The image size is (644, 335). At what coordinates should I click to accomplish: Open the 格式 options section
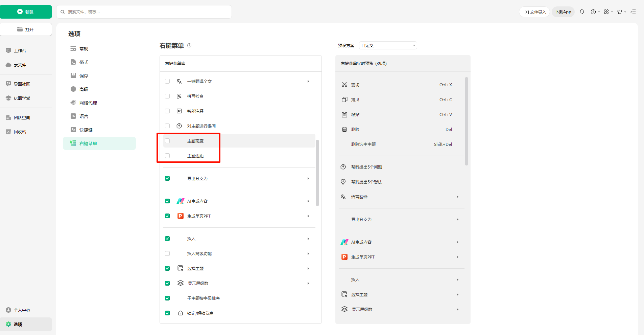point(99,62)
